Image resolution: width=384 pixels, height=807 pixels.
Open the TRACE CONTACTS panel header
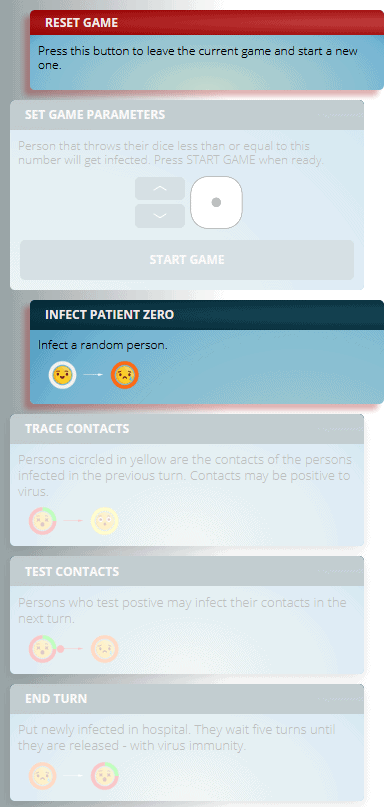pos(187,429)
